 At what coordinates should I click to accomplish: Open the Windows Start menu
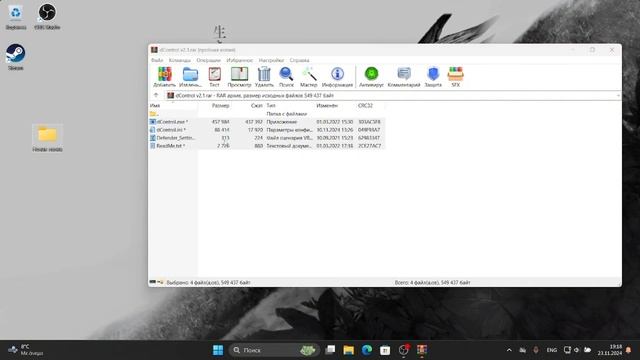click(x=218, y=350)
